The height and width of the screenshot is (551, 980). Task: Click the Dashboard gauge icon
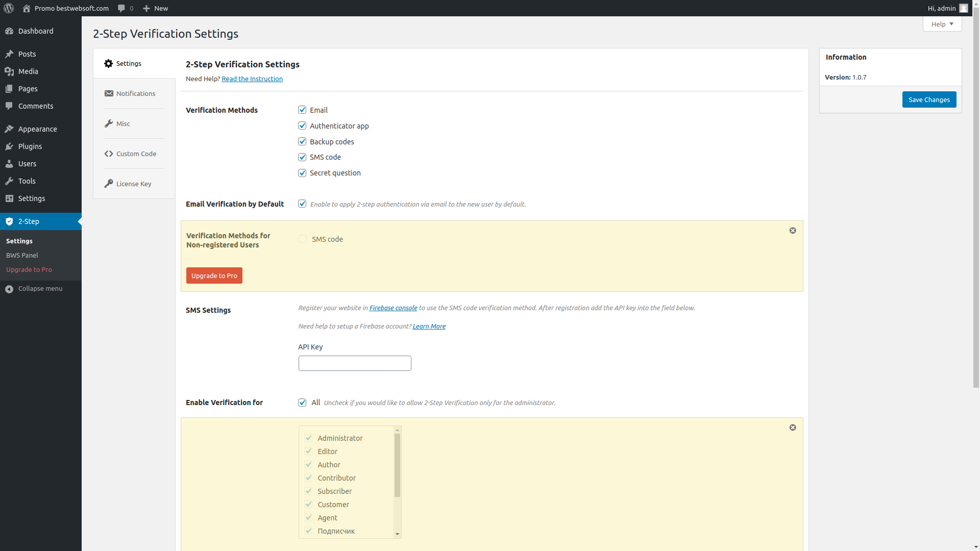click(x=9, y=31)
